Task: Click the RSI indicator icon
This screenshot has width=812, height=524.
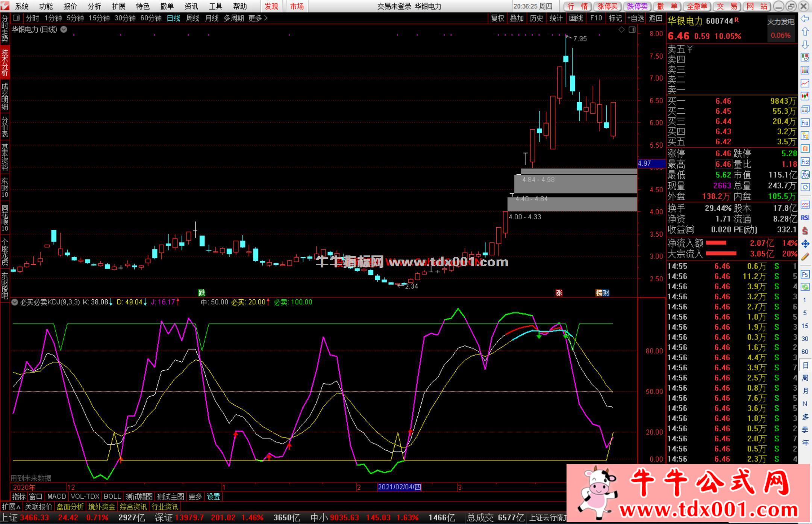Action: 805,217
